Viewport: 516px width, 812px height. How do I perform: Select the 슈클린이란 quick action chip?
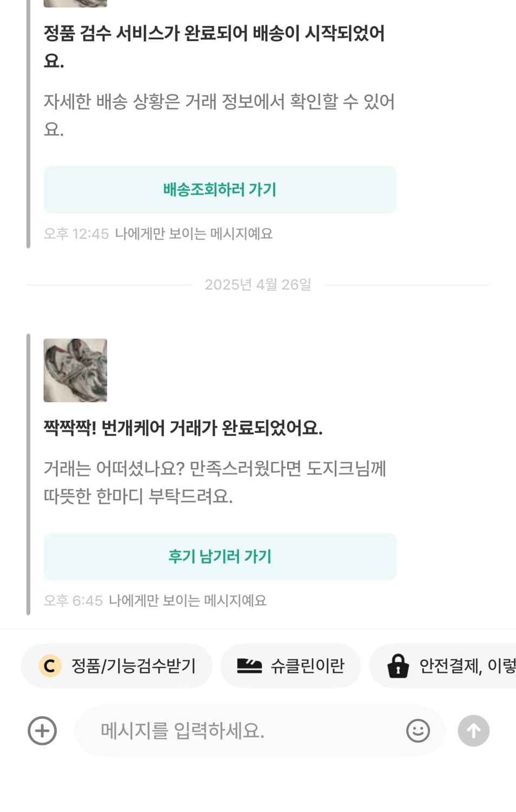tap(290, 666)
